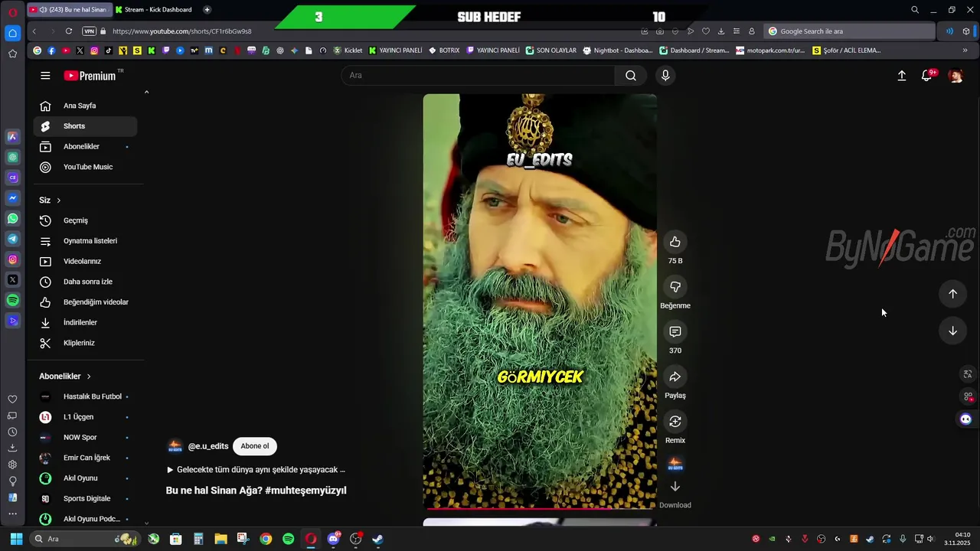Open the Remix option

click(x=675, y=422)
